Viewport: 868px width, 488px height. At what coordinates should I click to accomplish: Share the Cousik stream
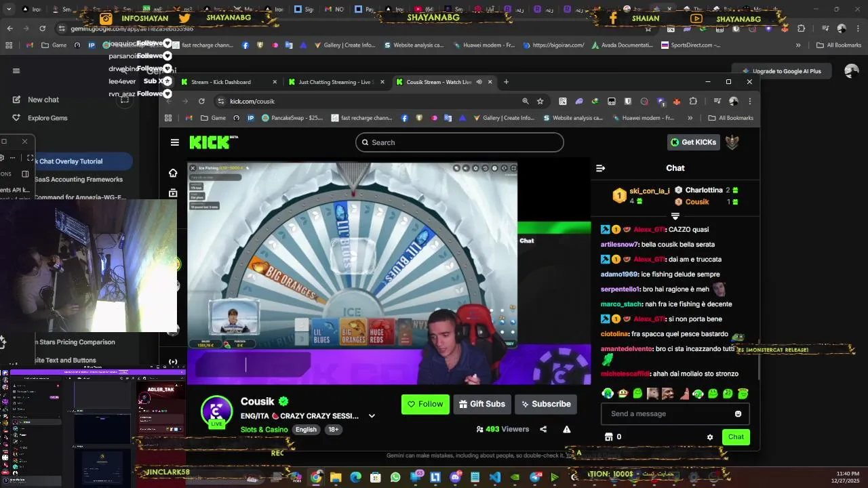(543, 429)
